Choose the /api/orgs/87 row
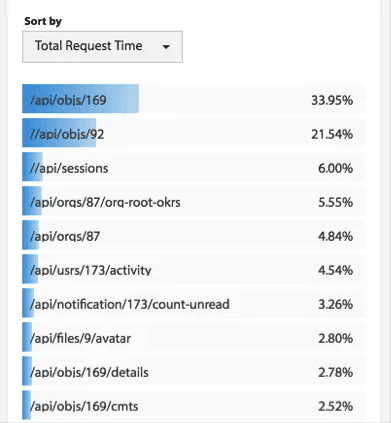This screenshot has height=423, width=391. tap(194, 235)
